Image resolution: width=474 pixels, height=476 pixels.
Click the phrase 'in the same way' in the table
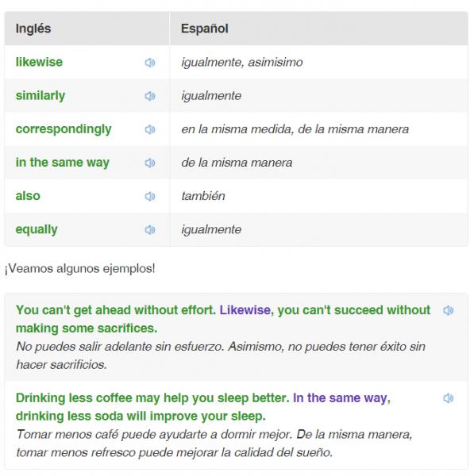click(x=62, y=163)
